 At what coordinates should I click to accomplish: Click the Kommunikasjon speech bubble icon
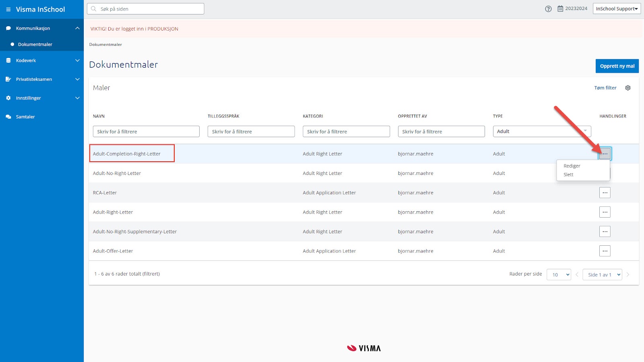coord(8,28)
